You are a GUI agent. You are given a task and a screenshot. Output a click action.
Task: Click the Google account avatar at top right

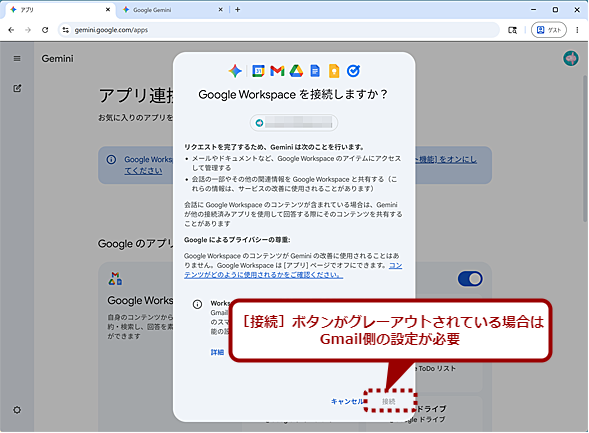[x=571, y=58]
